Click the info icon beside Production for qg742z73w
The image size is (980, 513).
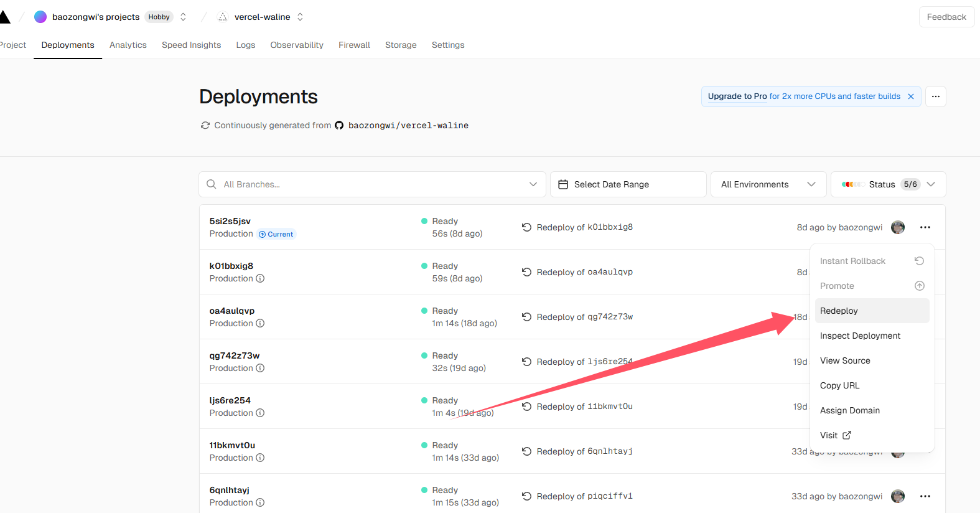click(x=260, y=368)
